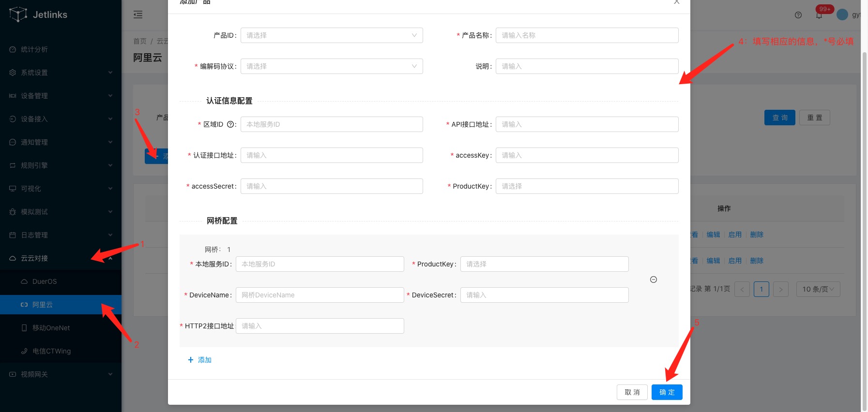The image size is (868, 412).
Task: Click the plus icon next to 添加
Action: [x=191, y=360]
